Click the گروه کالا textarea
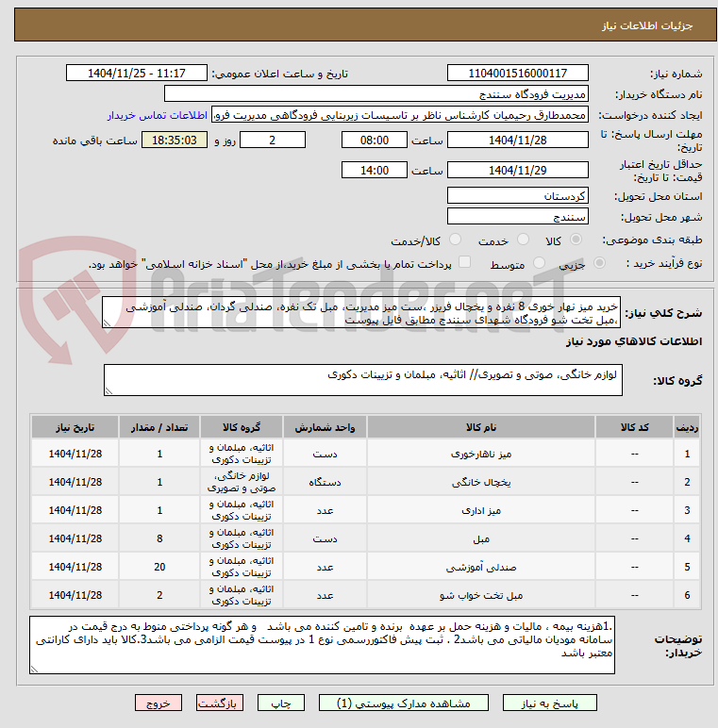The width and height of the screenshot is (718, 728). [x=362, y=380]
